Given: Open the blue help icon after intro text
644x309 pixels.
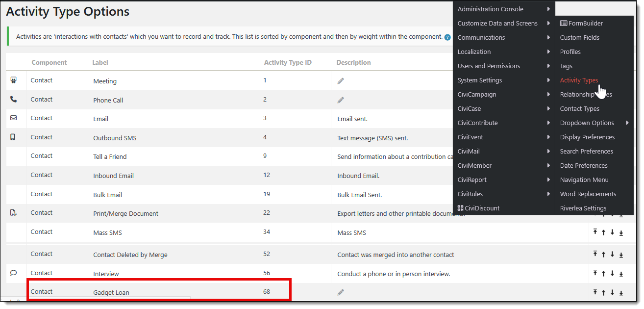Looking at the screenshot, I should (x=447, y=37).
